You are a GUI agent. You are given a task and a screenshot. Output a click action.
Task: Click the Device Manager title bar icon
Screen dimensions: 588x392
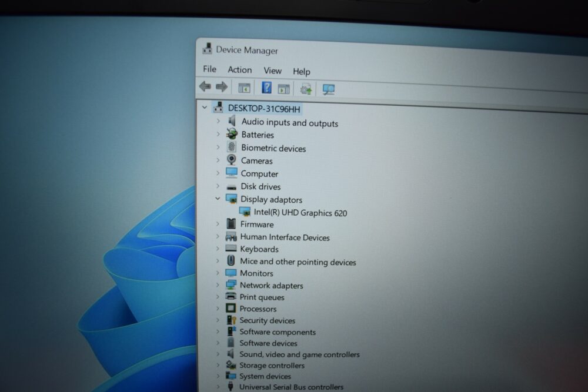207,49
